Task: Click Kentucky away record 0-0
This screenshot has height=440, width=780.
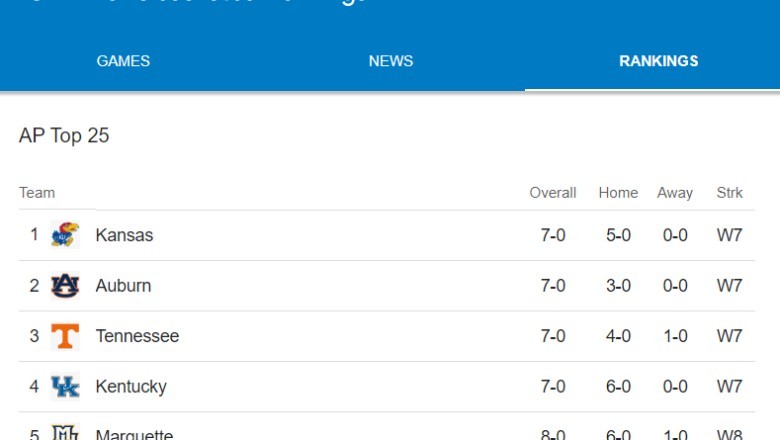Action: click(x=675, y=386)
